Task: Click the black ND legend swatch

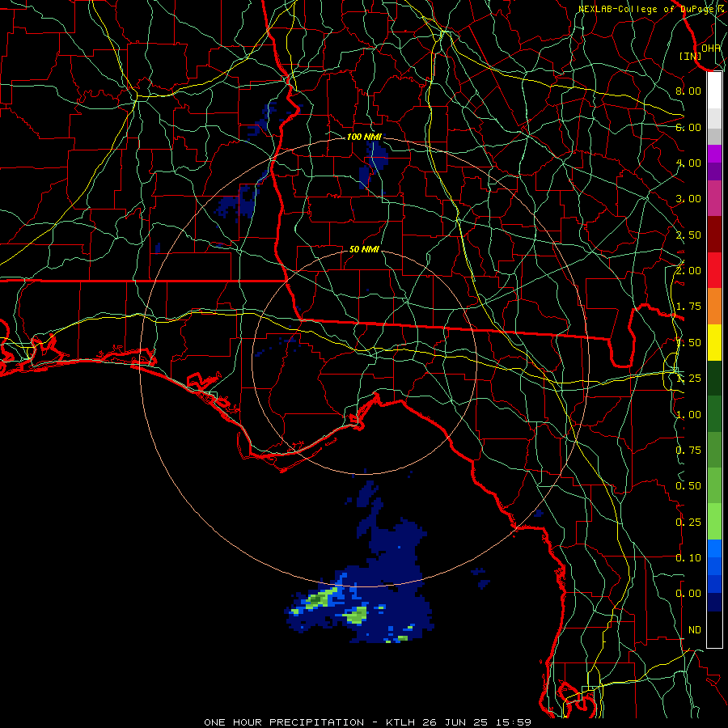Action: (714, 629)
